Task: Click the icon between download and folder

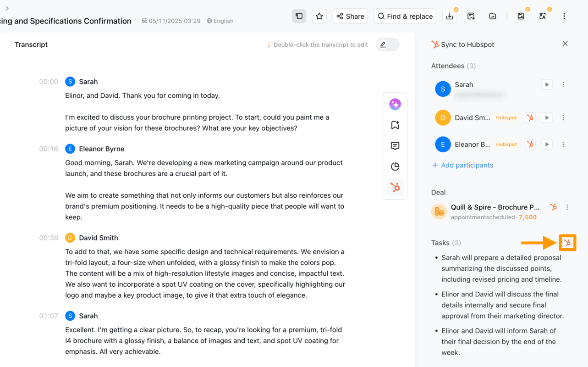Action: pyautogui.click(x=471, y=16)
